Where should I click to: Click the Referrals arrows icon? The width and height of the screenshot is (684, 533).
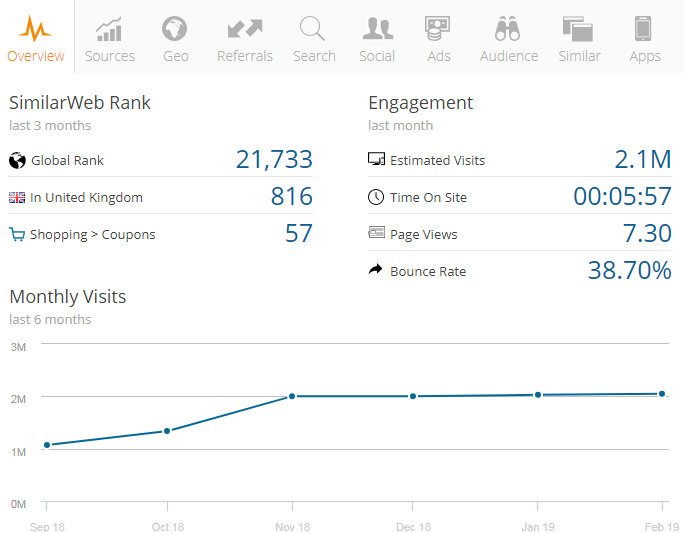point(245,28)
